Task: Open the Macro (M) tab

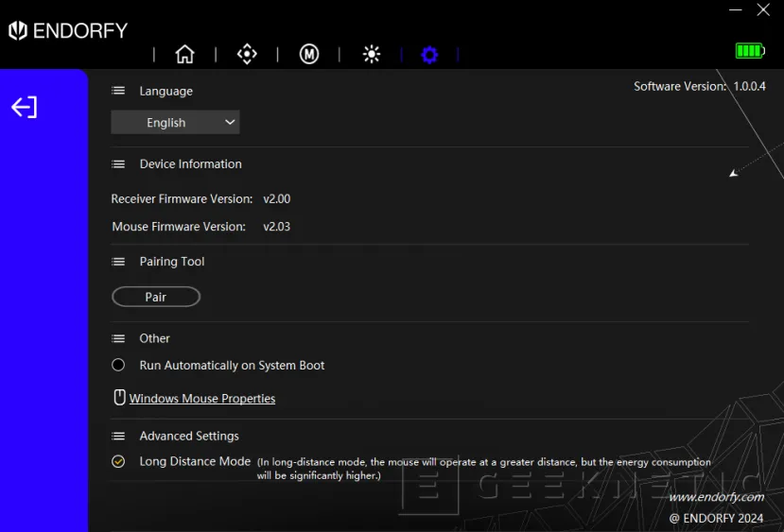Action: (x=309, y=54)
